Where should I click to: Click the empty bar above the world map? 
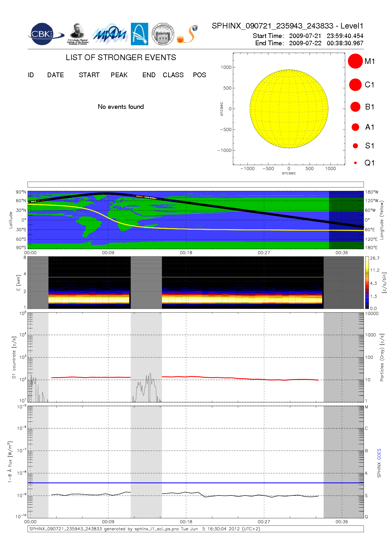point(195,184)
